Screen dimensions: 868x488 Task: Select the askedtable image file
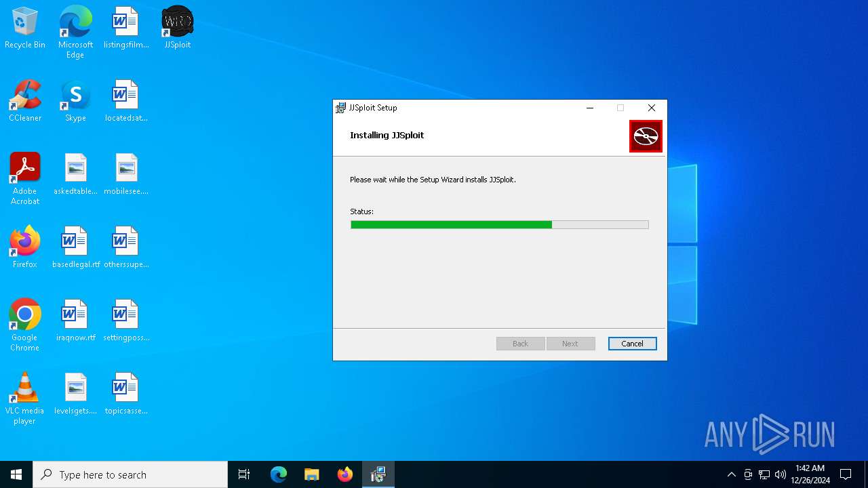75,174
